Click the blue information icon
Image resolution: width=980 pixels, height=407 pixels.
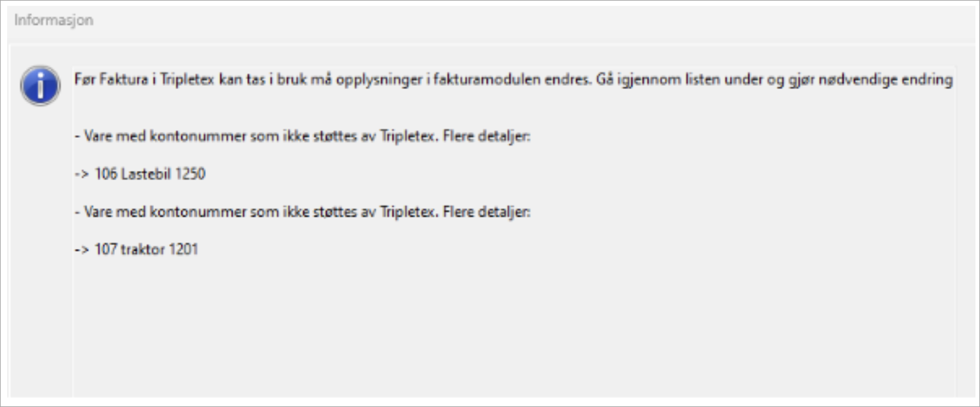[x=40, y=86]
